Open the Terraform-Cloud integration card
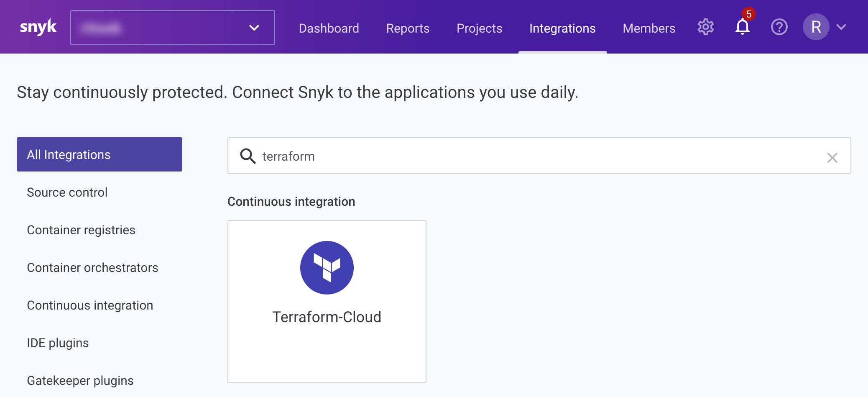868x397 pixels. point(327,301)
